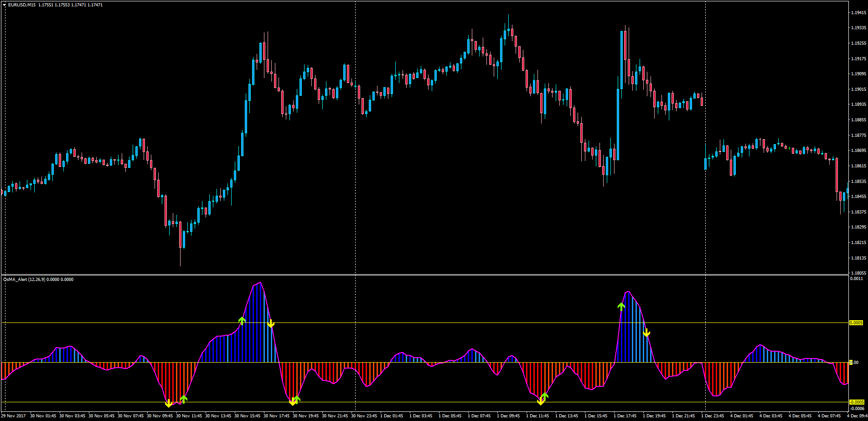868x421 pixels.
Task: Select the yellow 0.0005 indicator level tag
Action: coord(857,323)
